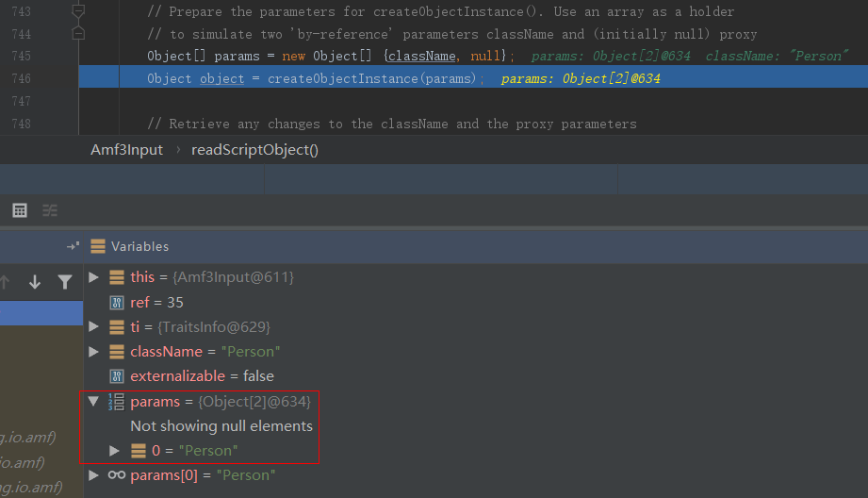Toggle code folding marker at line 743
868x498 pixels.
pyautogui.click(x=79, y=11)
